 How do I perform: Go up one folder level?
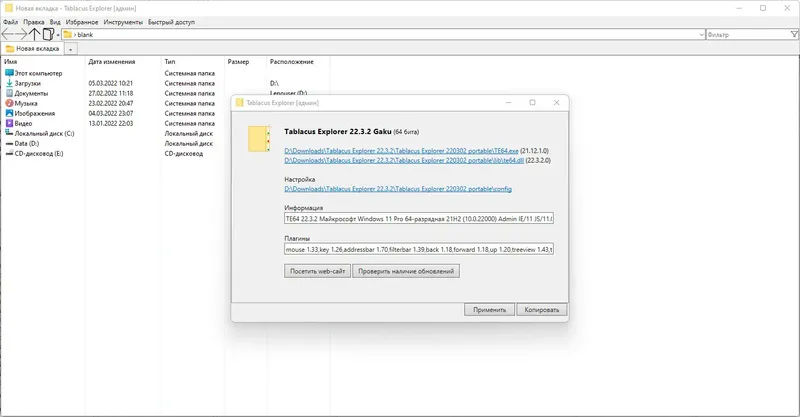34,34
